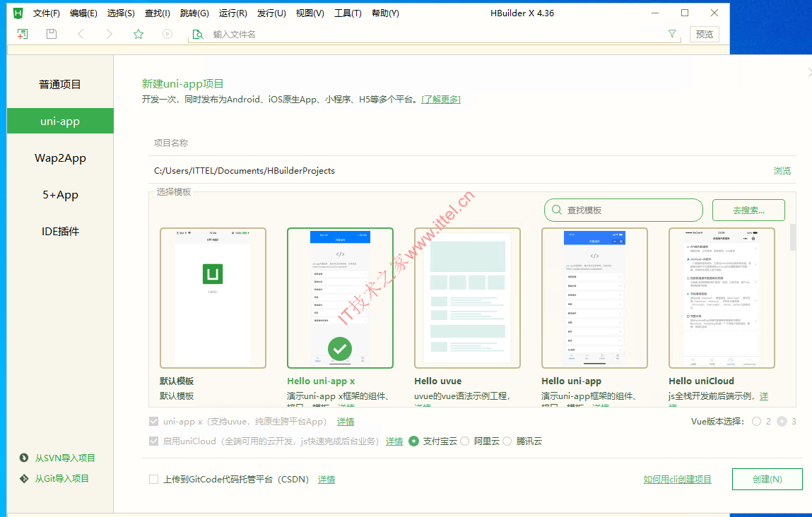
Task: Toggle the uni-app x checkbox
Action: click(154, 421)
